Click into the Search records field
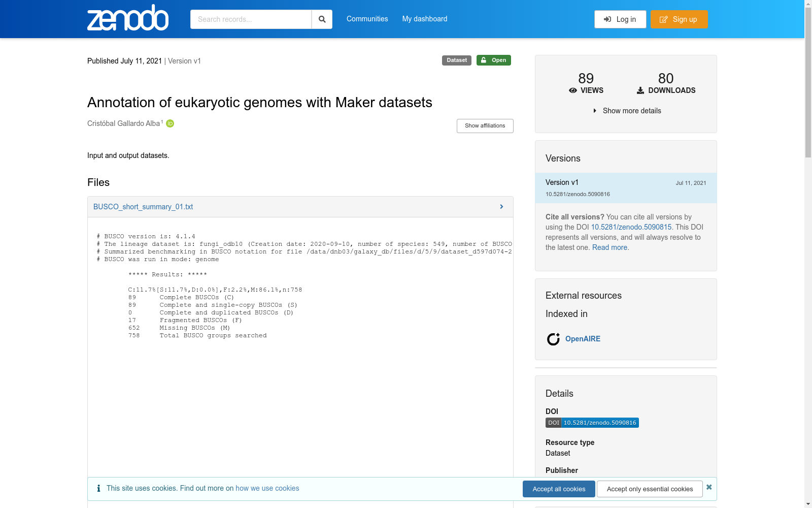812x508 pixels. [251, 19]
